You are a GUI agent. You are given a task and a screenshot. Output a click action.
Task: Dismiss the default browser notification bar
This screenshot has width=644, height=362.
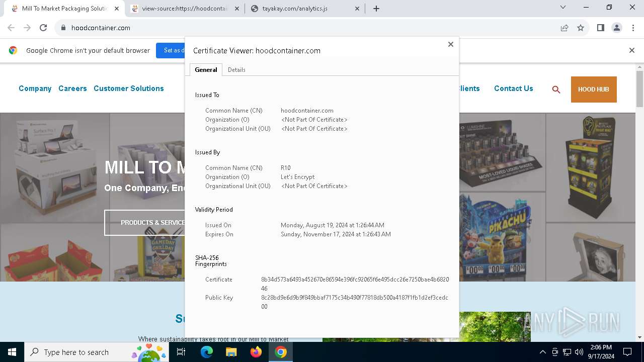coord(632,50)
